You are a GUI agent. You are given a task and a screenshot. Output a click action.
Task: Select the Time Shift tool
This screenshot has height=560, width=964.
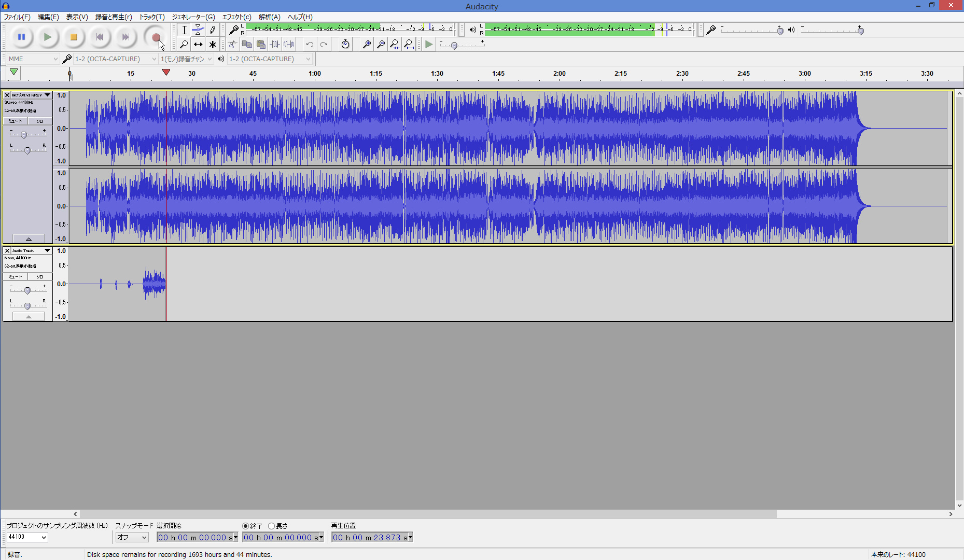click(198, 45)
